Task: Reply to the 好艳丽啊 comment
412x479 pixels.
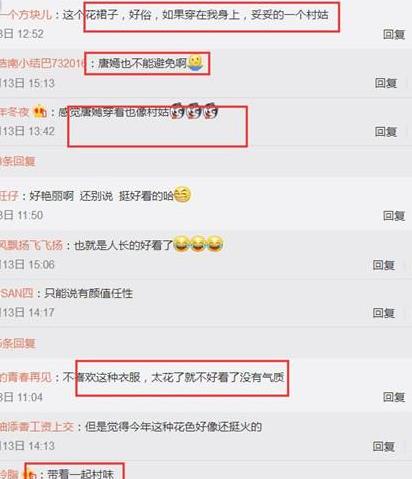Action: [x=394, y=215]
